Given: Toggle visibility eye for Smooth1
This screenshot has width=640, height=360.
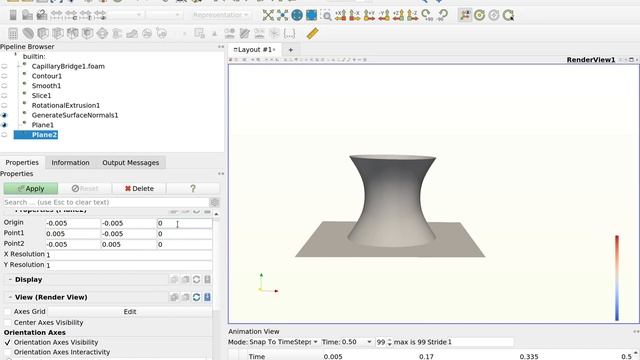Looking at the screenshot, I should [4, 86].
